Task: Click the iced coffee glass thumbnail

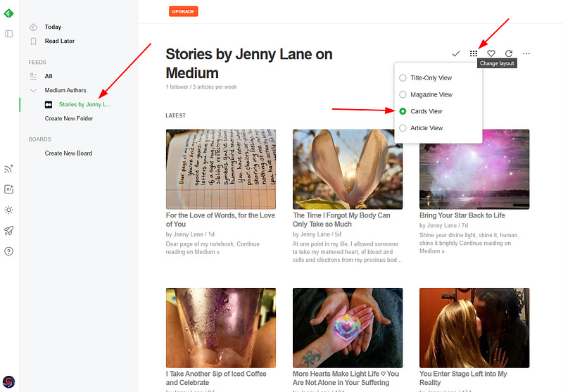Action: (x=221, y=328)
